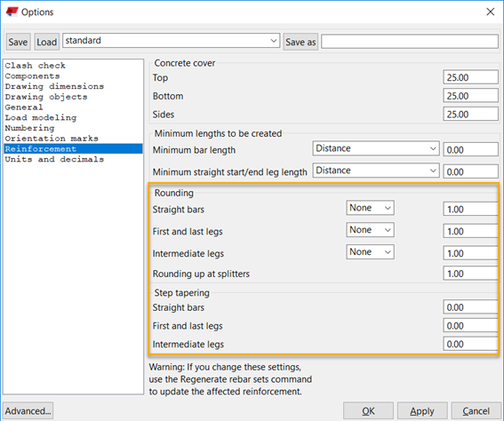Image resolution: width=504 pixels, height=421 pixels.
Task: Click the Top concrete cover field
Action: [470, 77]
